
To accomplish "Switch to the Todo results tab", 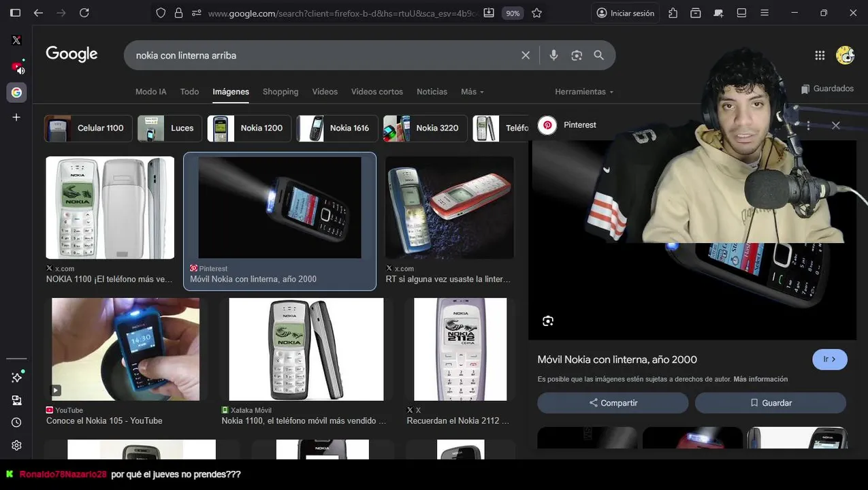I will point(189,91).
